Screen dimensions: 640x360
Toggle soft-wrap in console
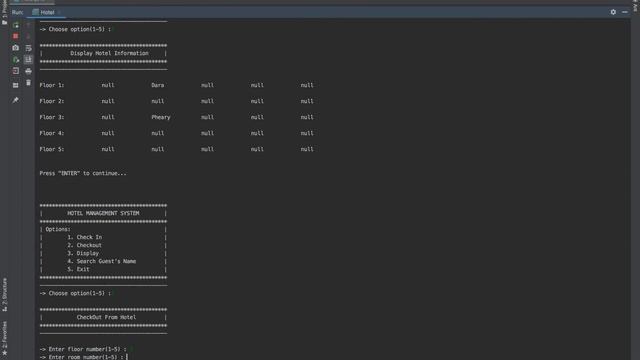pyautogui.click(x=28, y=48)
